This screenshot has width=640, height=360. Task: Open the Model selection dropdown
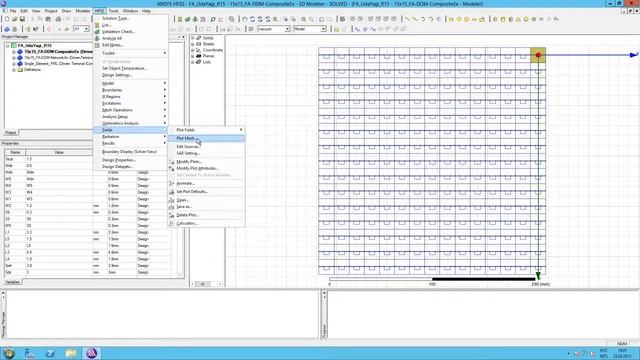pyautogui.click(x=323, y=29)
